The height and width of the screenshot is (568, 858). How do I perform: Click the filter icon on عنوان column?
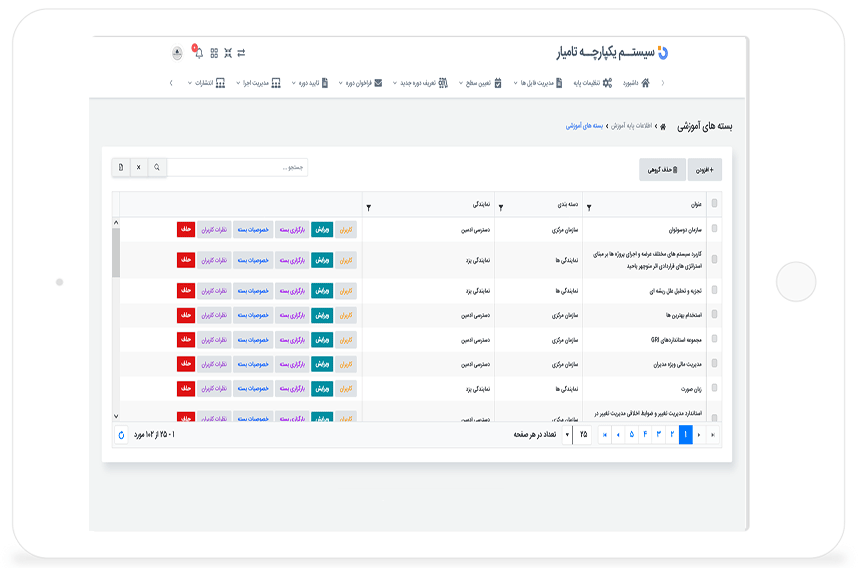click(x=588, y=207)
